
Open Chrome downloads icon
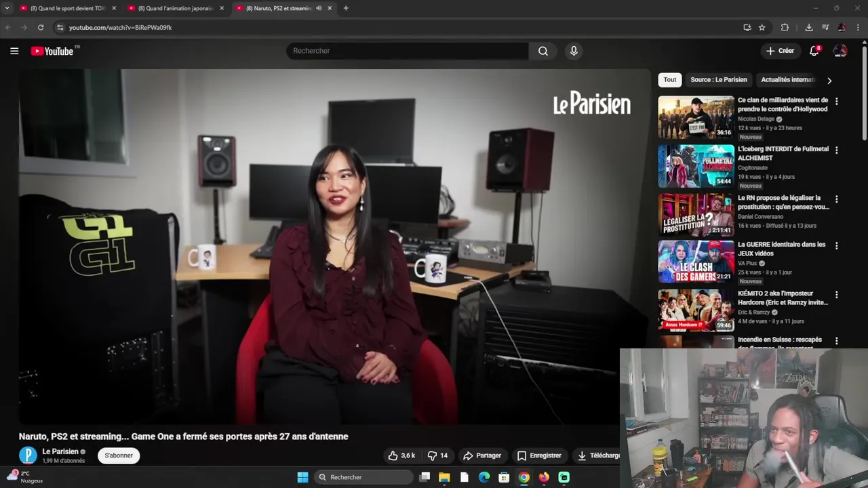point(809,27)
